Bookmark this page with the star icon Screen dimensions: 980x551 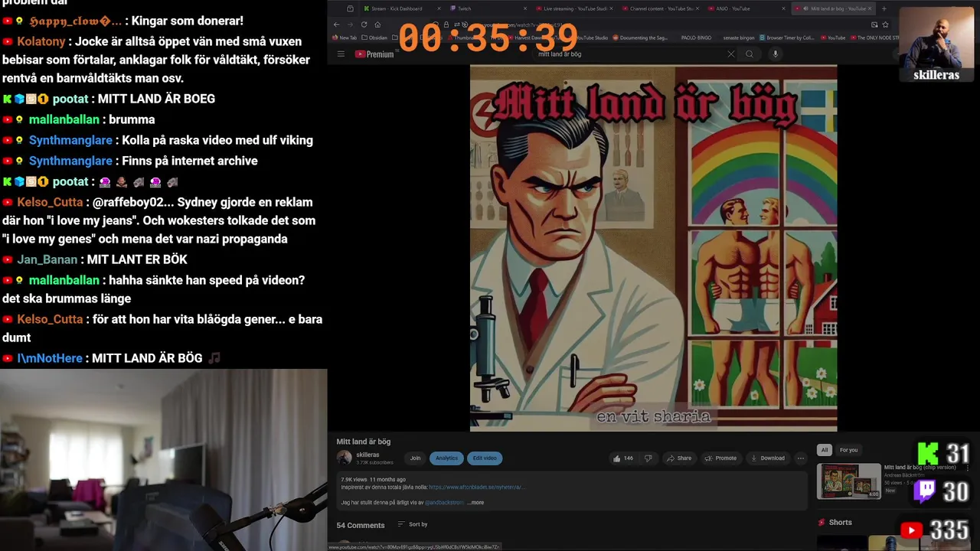(886, 24)
